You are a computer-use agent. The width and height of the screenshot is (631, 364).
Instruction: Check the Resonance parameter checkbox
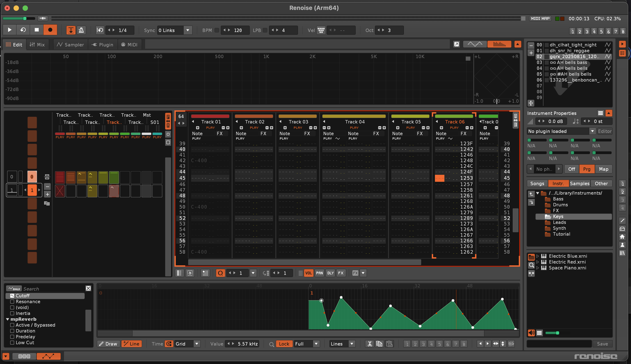tap(12, 302)
